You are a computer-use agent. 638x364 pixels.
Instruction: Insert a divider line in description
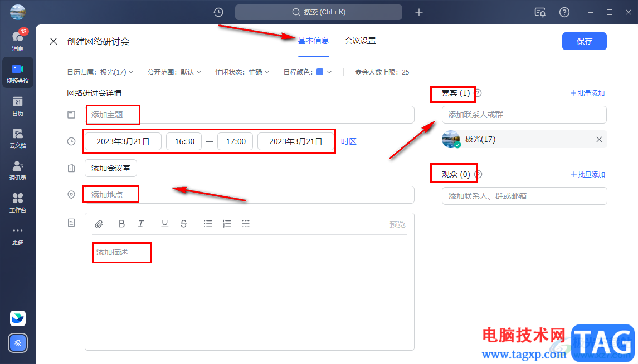click(246, 224)
